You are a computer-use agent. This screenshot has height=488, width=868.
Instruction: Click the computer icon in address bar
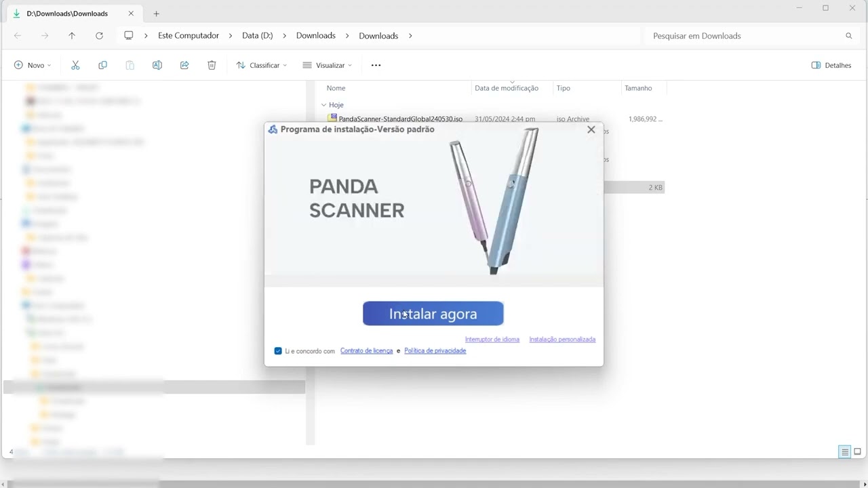[x=128, y=36]
